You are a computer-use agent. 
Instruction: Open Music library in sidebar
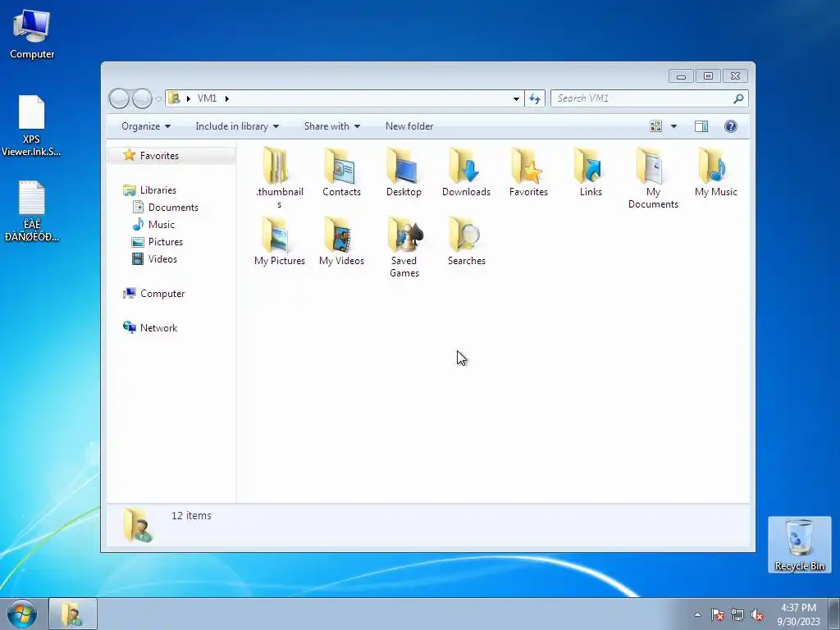162,225
